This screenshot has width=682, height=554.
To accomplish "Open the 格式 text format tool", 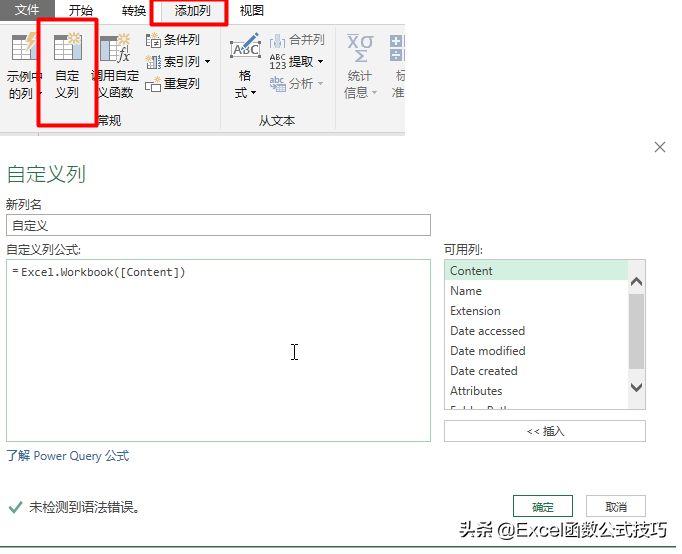I will [245, 65].
